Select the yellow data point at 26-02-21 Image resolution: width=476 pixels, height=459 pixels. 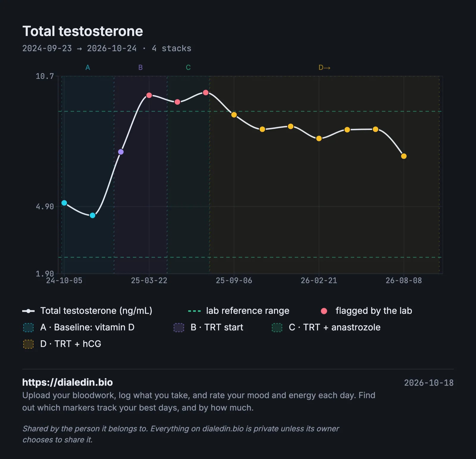(x=319, y=139)
